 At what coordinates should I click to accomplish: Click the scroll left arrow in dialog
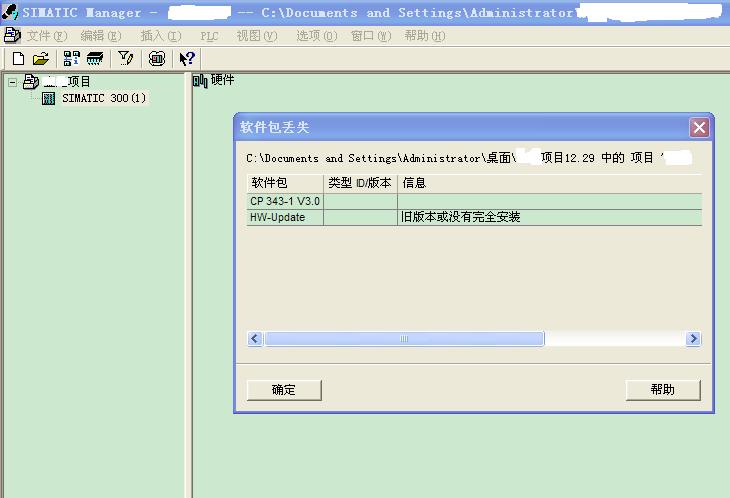point(255,338)
